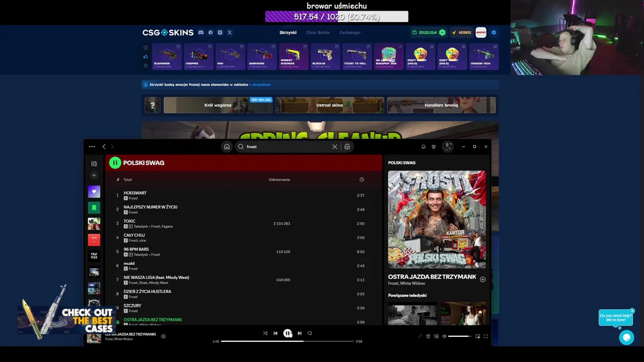
Task: Open connect to a device icon
Action: (x=436, y=336)
